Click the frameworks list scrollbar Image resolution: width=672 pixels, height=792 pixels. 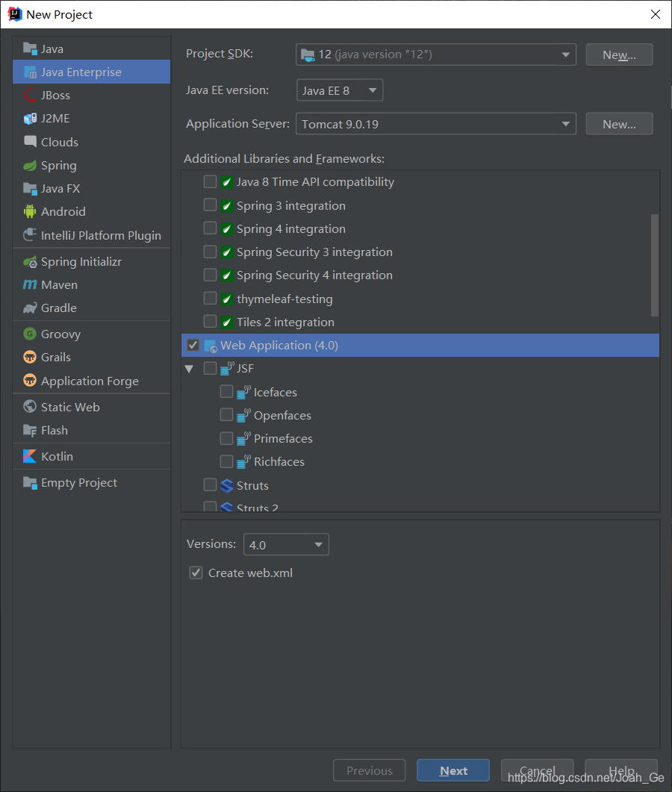pyautogui.click(x=655, y=265)
